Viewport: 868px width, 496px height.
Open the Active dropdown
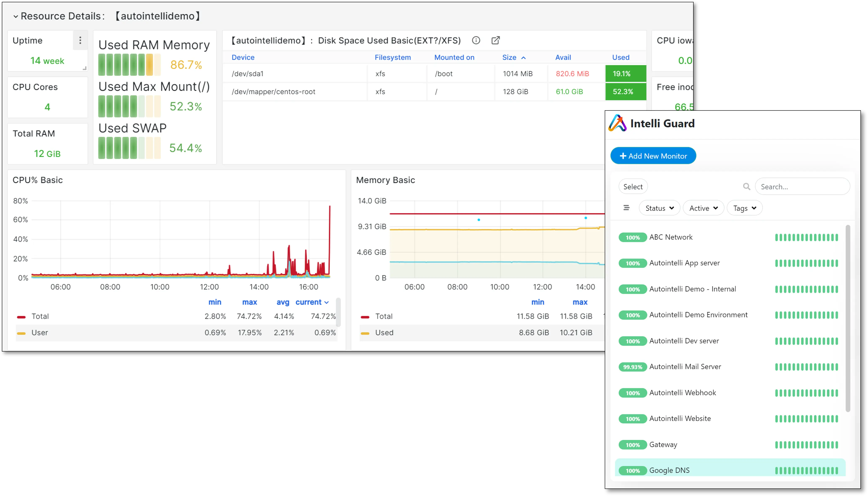[703, 208]
